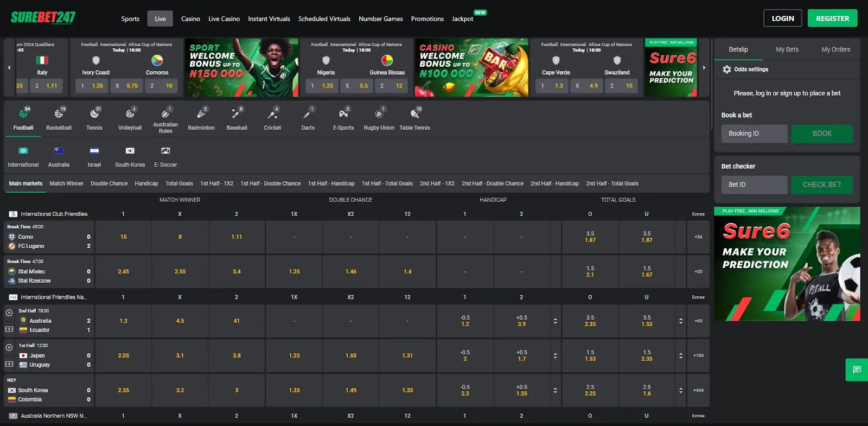Show match tracker for Japan vs Uruguay
The width and height of the screenshot is (868, 426).
(x=9, y=364)
